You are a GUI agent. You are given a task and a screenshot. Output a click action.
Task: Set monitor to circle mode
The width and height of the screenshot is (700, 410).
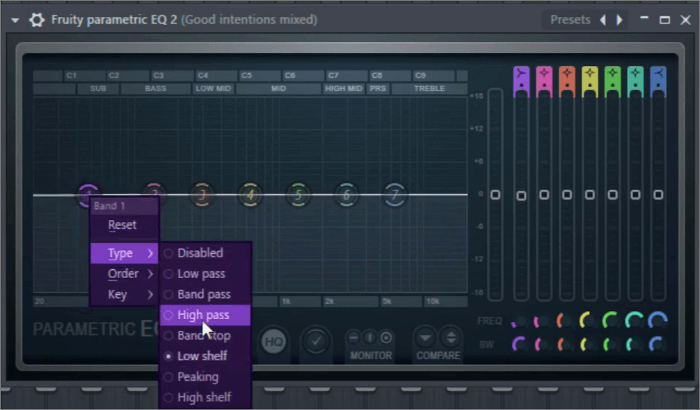tap(386, 338)
